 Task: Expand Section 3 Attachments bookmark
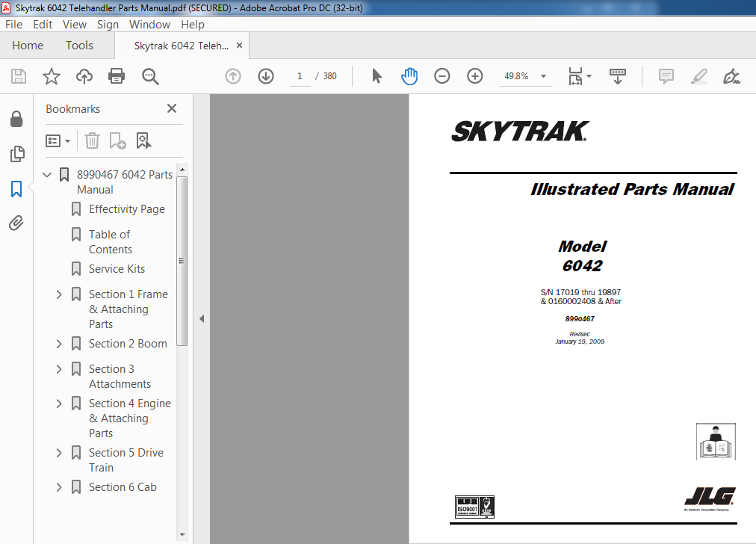coord(59,369)
